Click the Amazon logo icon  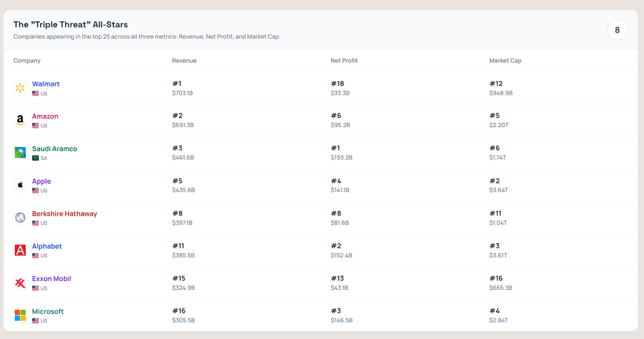(20, 121)
